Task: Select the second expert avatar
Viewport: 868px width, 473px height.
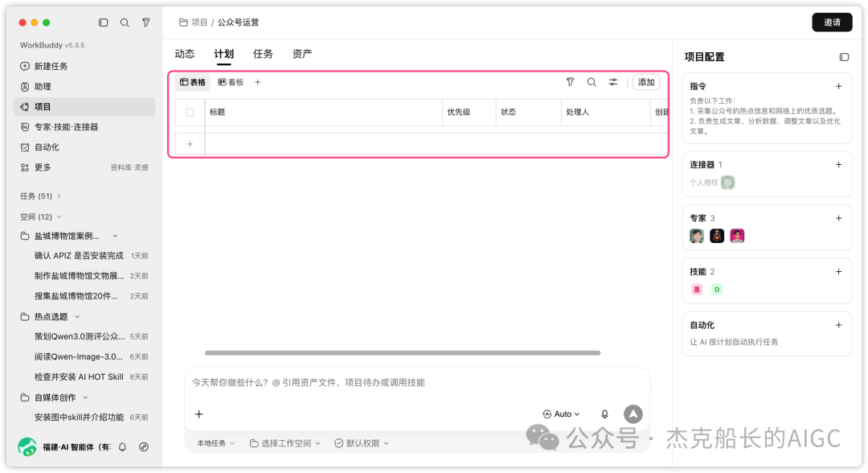Action: (717, 236)
